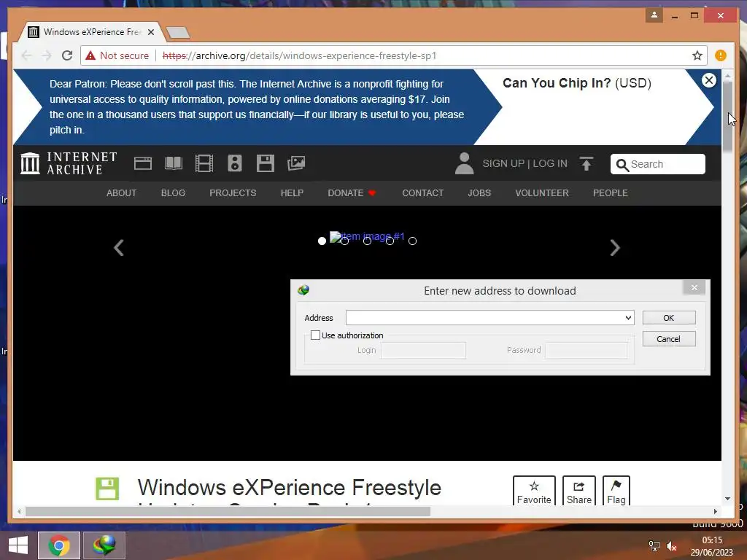Open the CONTACT menu item
This screenshot has width=747, height=560.
pyautogui.click(x=422, y=192)
